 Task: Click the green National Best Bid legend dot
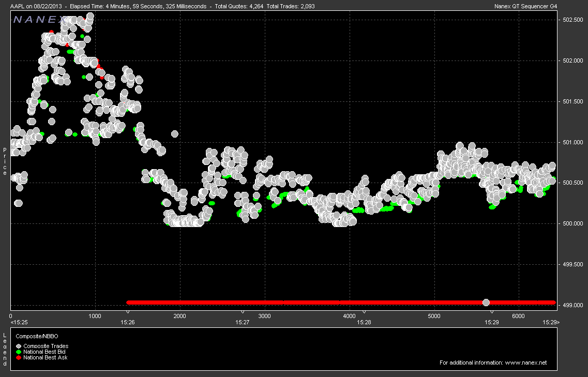click(19, 352)
